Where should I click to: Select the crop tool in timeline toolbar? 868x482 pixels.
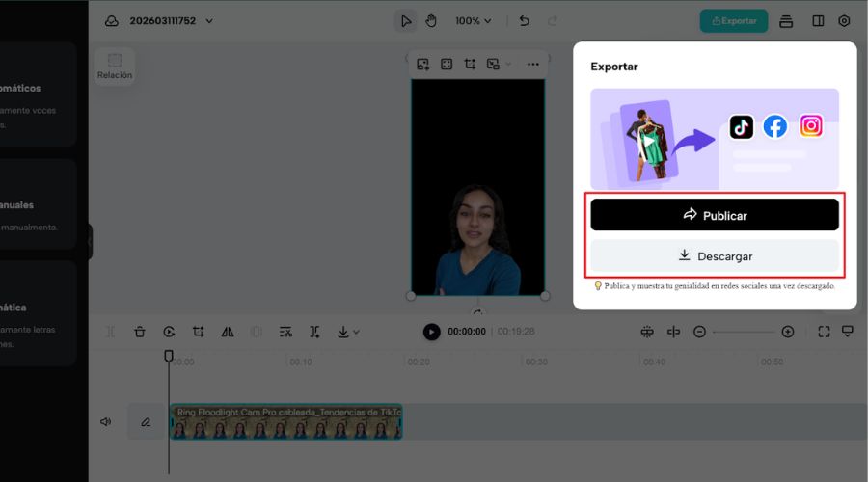click(x=198, y=332)
